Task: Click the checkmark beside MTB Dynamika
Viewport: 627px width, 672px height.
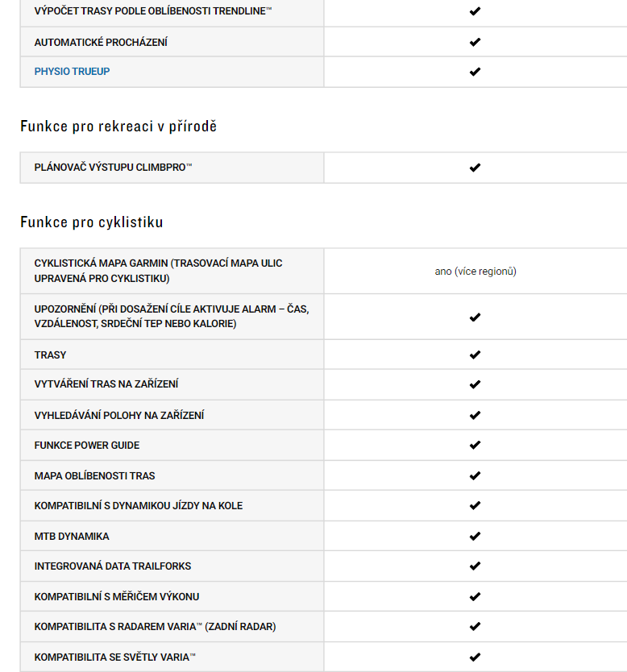Action: tap(475, 536)
